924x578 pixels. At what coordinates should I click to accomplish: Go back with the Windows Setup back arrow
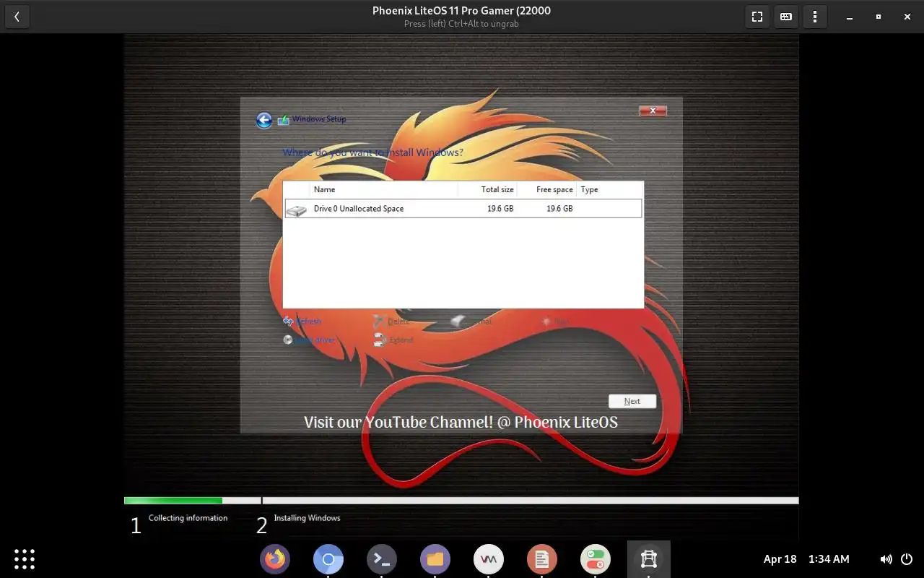[264, 120]
